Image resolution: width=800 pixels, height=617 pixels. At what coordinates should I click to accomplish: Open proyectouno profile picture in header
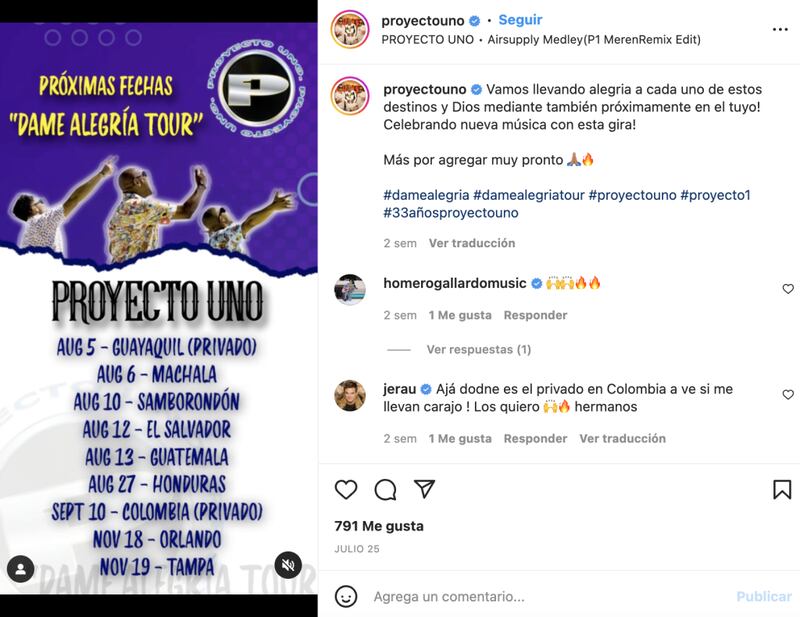(349, 29)
